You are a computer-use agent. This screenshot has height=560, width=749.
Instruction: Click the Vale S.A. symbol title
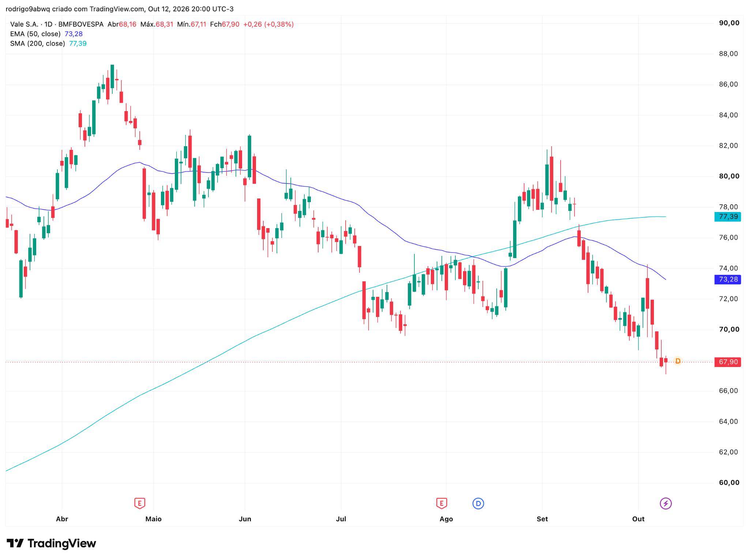[24, 24]
